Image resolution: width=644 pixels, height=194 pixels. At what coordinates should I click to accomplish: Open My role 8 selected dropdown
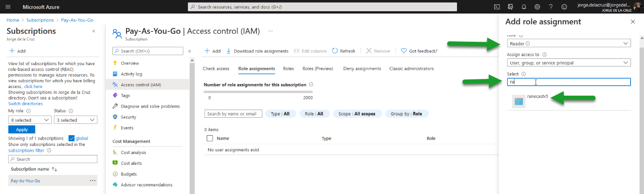[x=30, y=120]
